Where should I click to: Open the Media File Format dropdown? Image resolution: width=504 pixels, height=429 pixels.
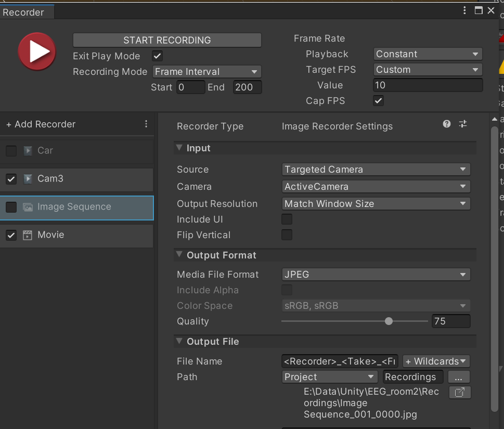376,275
